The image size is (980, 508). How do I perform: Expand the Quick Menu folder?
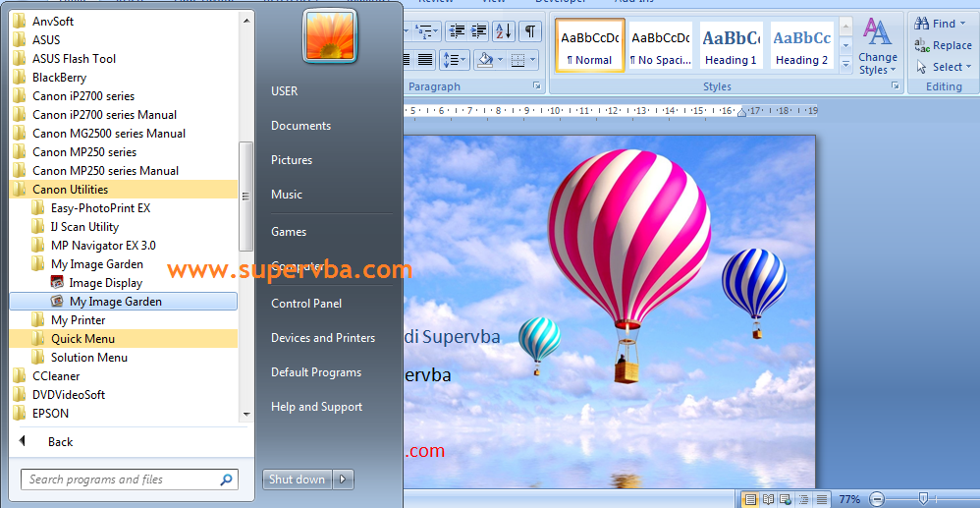click(x=123, y=338)
